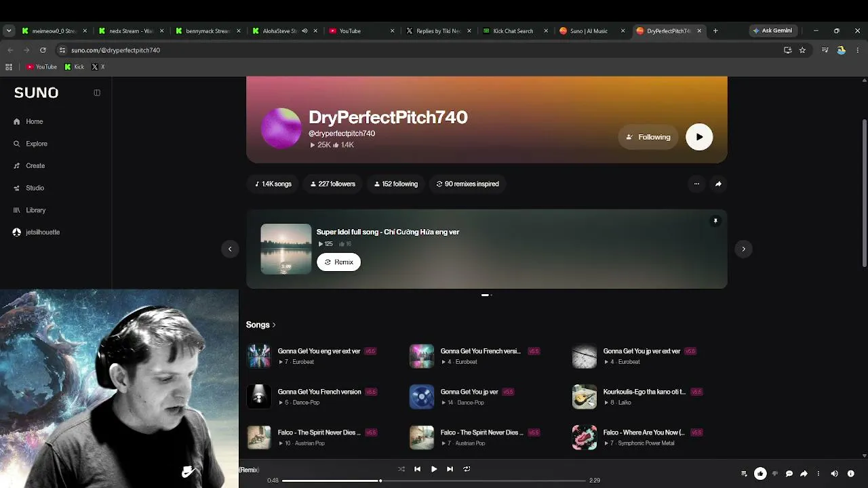Open more options for playing song
The height and width of the screenshot is (488, 868).
tap(818, 474)
